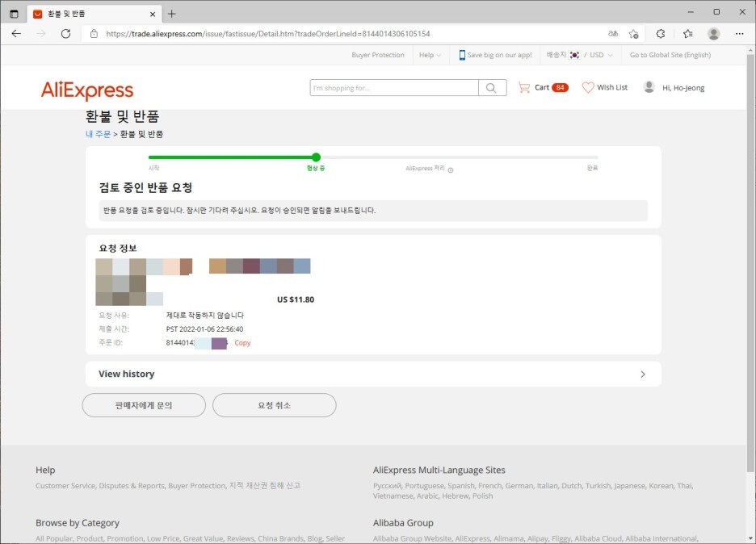This screenshot has height=544, width=756.
Task: Reload the page with refresh icon
Action: click(x=66, y=34)
